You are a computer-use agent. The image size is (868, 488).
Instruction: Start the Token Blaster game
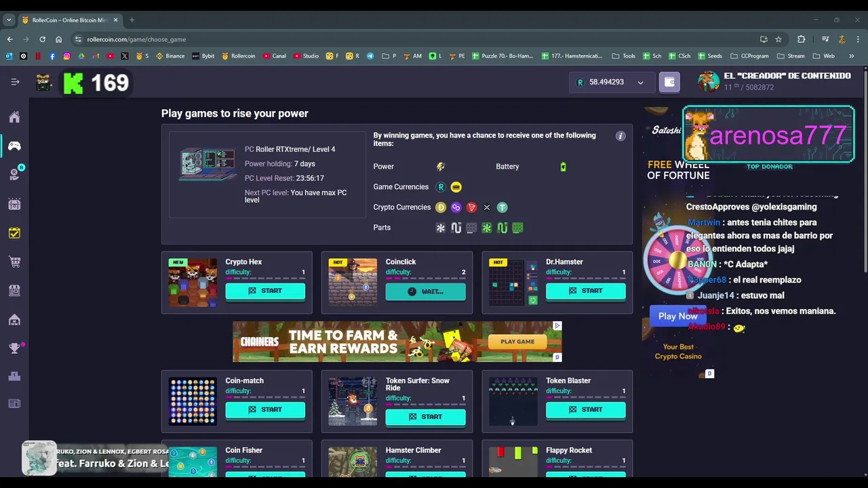tap(586, 409)
